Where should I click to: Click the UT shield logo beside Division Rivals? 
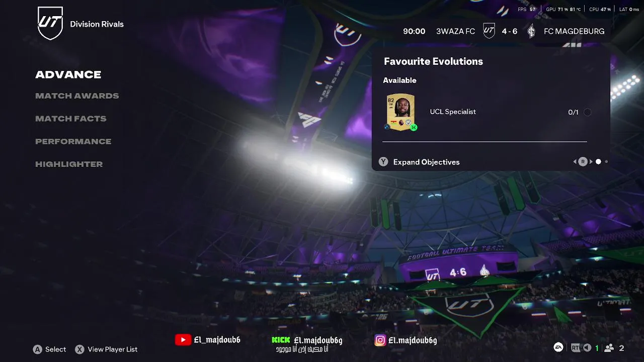50,23
